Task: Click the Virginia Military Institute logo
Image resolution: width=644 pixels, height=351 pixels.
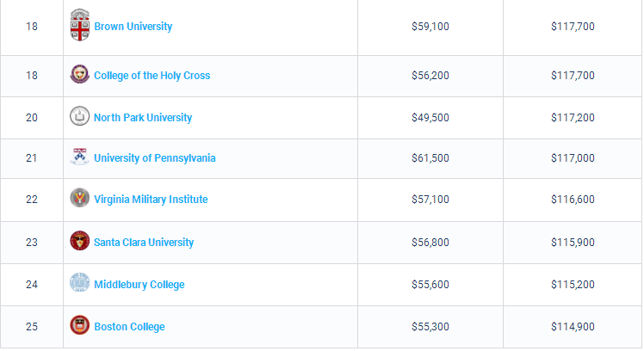Action: 79,199
